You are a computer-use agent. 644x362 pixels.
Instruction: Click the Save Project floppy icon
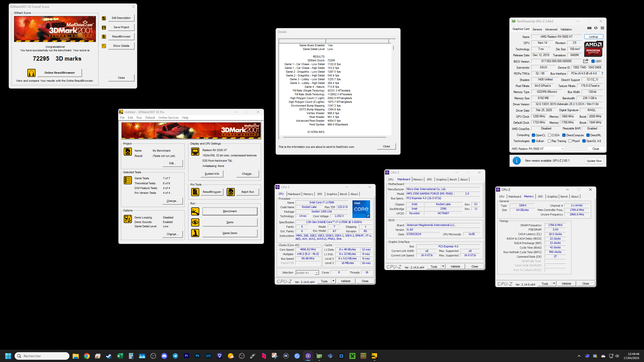(104, 27)
